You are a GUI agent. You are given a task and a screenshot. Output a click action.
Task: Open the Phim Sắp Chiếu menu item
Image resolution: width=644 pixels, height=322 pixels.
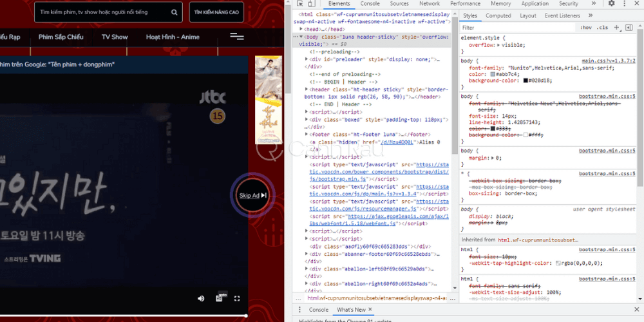click(x=61, y=37)
